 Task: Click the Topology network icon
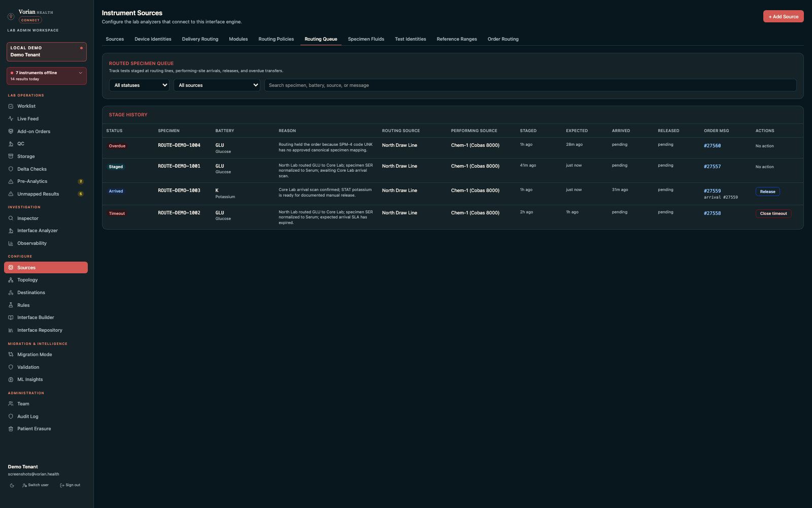(11, 280)
